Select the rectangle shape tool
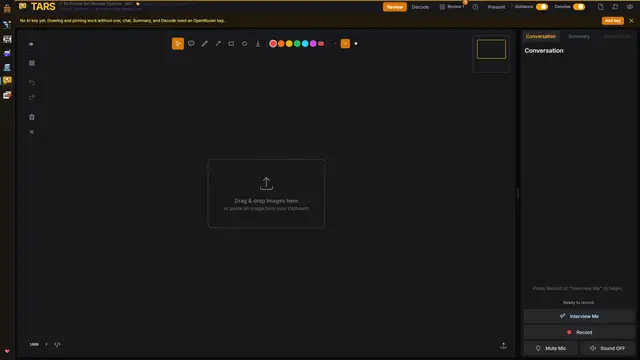The image size is (640, 360). 231,44
